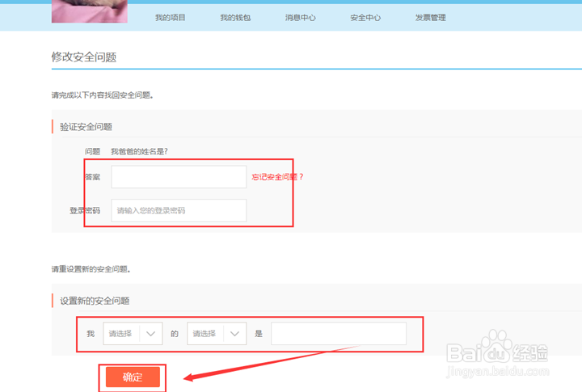Select the 设置新的安全问题 section title
Image resolution: width=582 pixels, height=392 pixels.
(95, 301)
